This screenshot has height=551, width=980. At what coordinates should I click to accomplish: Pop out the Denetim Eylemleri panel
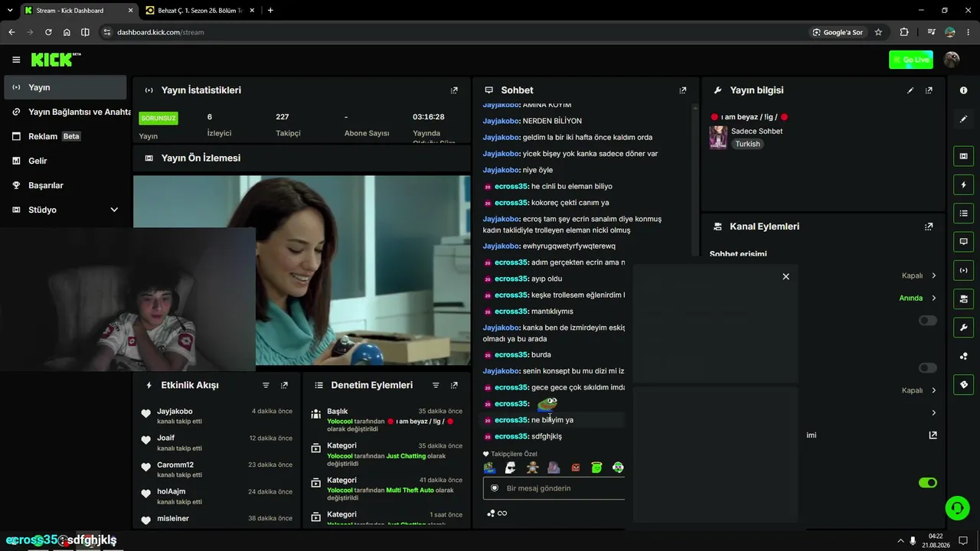pos(454,386)
